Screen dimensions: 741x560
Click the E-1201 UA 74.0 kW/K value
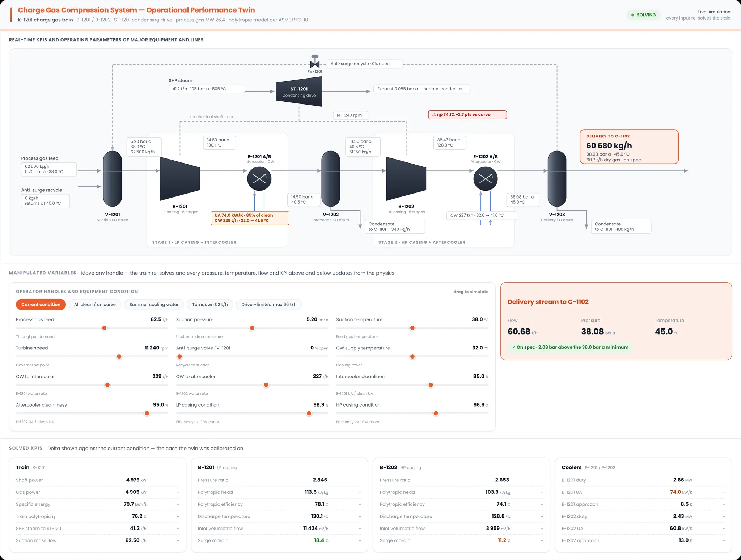pyautogui.click(x=681, y=492)
